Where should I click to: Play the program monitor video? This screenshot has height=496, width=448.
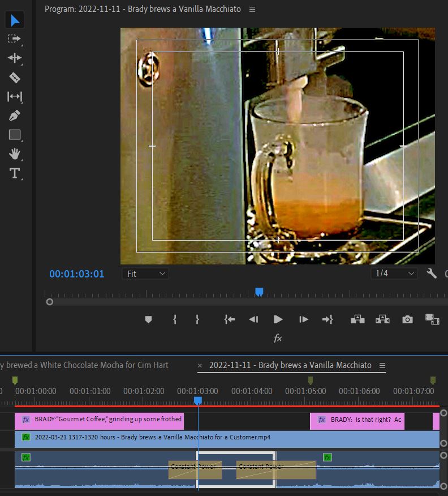(x=278, y=319)
